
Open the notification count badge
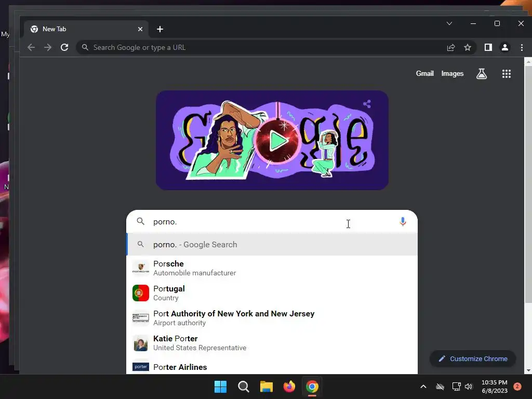coord(517,386)
